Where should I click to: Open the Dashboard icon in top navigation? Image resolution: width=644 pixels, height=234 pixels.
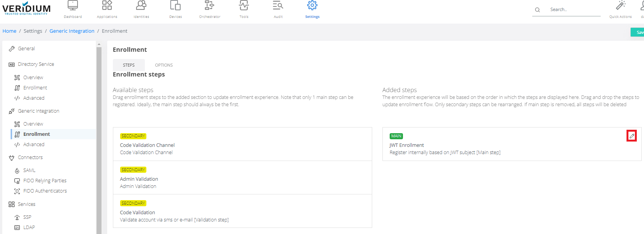pos(73,6)
